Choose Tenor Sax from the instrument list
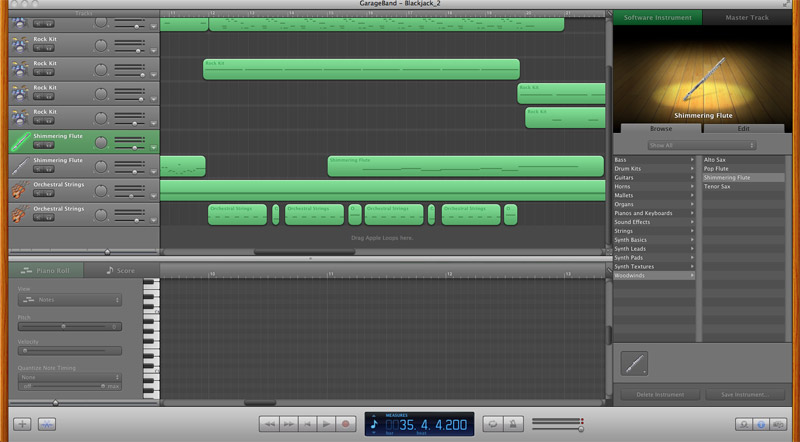Image resolution: width=800 pixels, height=442 pixels. point(743,186)
